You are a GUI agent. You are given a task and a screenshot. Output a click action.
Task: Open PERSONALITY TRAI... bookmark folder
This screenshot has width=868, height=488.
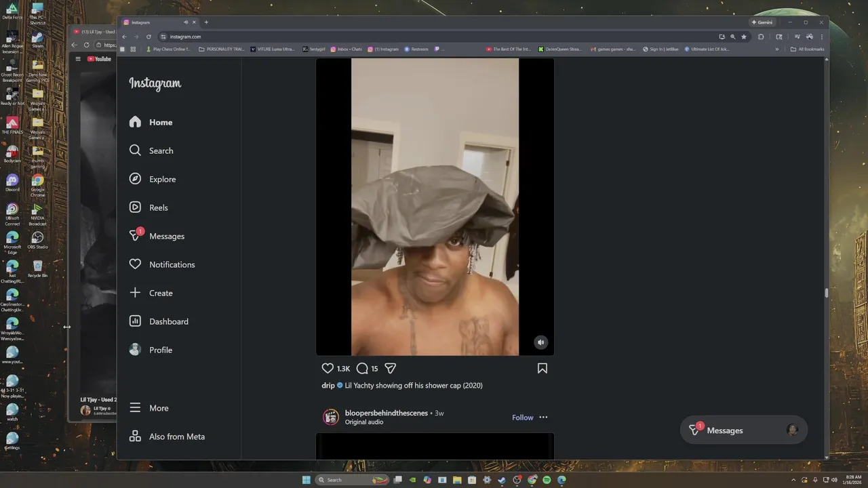point(221,49)
